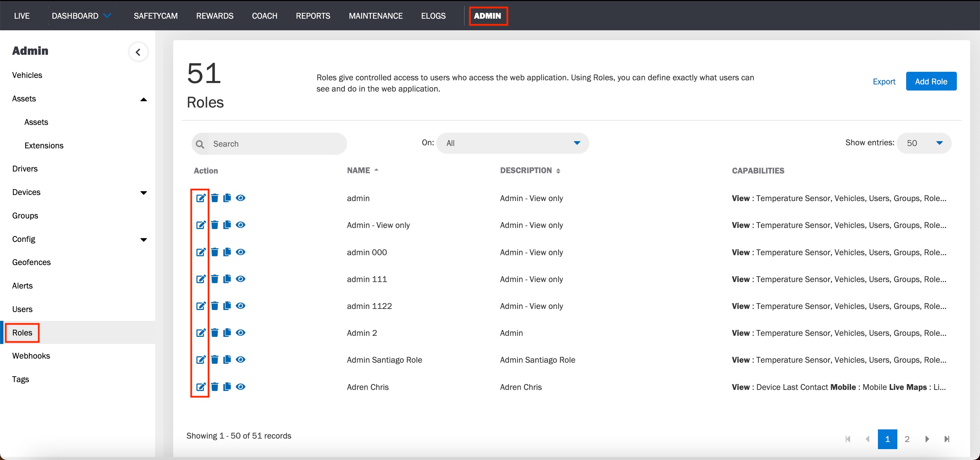Edit the Adren Chris role
Image resolution: width=980 pixels, height=460 pixels.
(201, 387)
